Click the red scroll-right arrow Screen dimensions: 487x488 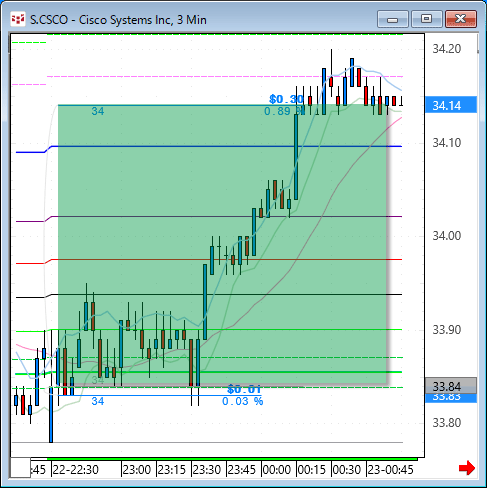[x=467, y=468]
